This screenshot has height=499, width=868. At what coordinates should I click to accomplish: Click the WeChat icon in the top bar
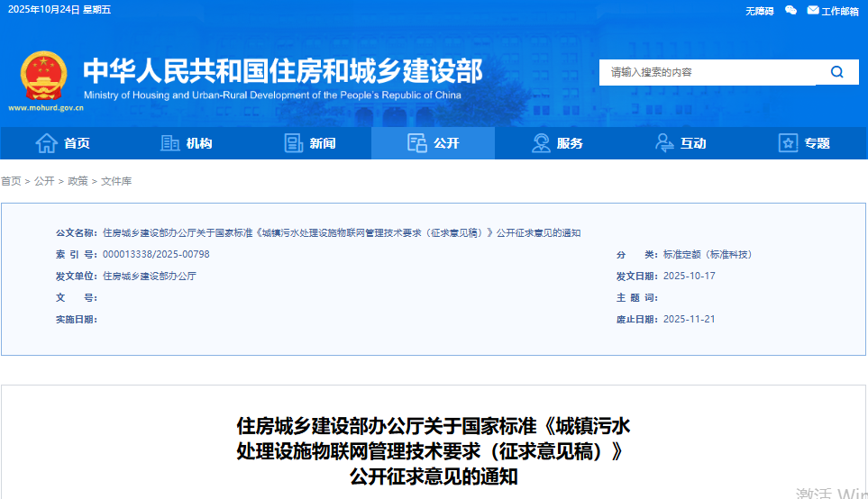coord(790,10)
